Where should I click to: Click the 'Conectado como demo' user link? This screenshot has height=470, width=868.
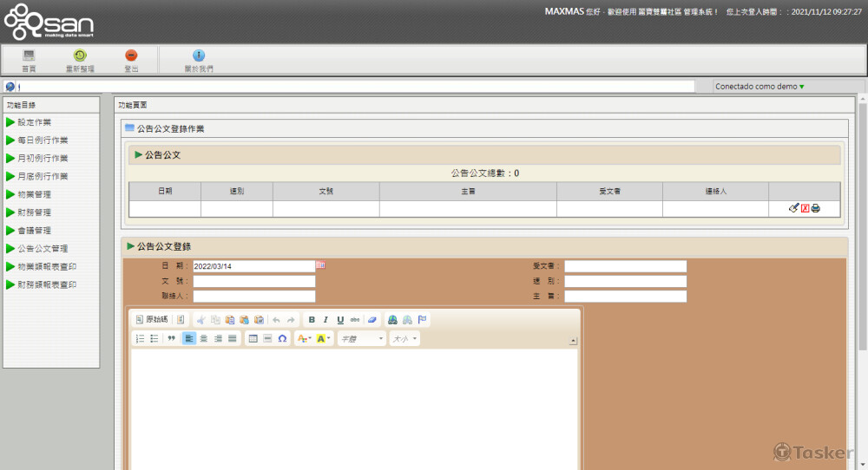[759, 87]
